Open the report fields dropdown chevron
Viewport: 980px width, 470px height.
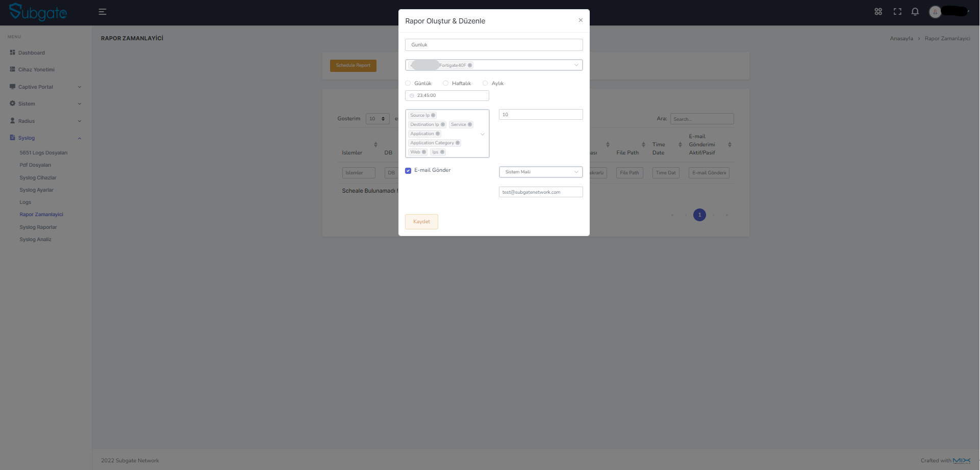click(482, 134)
